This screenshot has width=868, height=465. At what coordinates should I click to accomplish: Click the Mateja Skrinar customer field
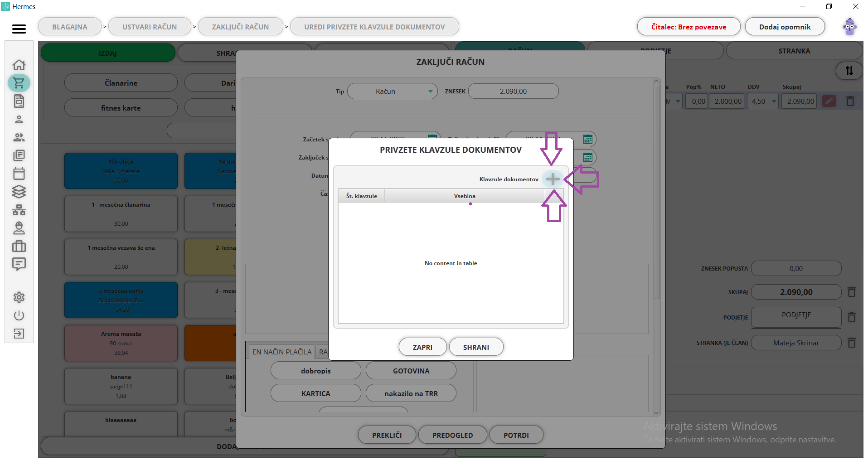[x=796, y=343]
